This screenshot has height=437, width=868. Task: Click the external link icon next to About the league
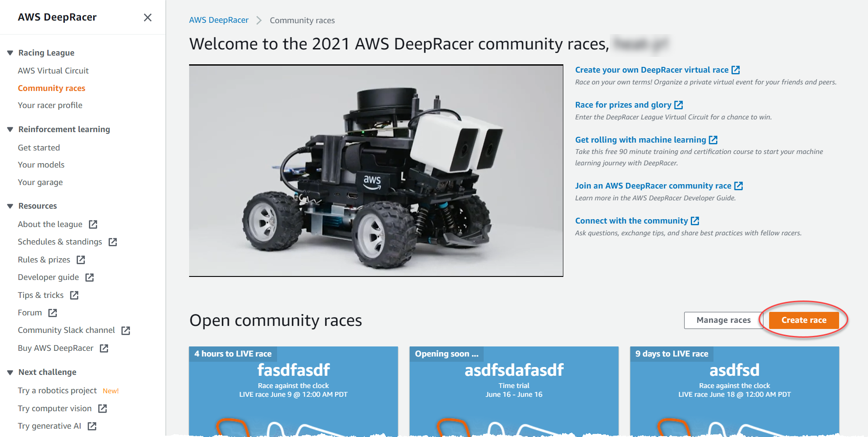pos(93,224)
